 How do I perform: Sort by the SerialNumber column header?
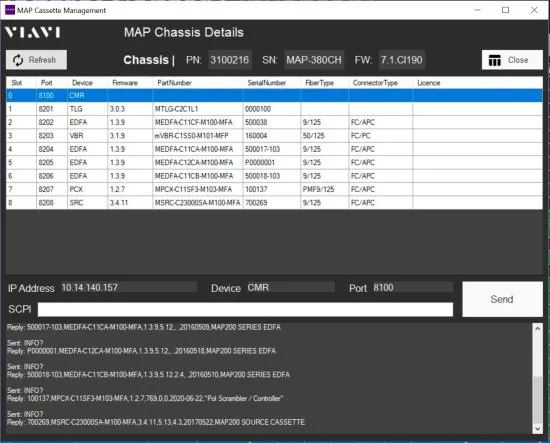tap(271, 83)
